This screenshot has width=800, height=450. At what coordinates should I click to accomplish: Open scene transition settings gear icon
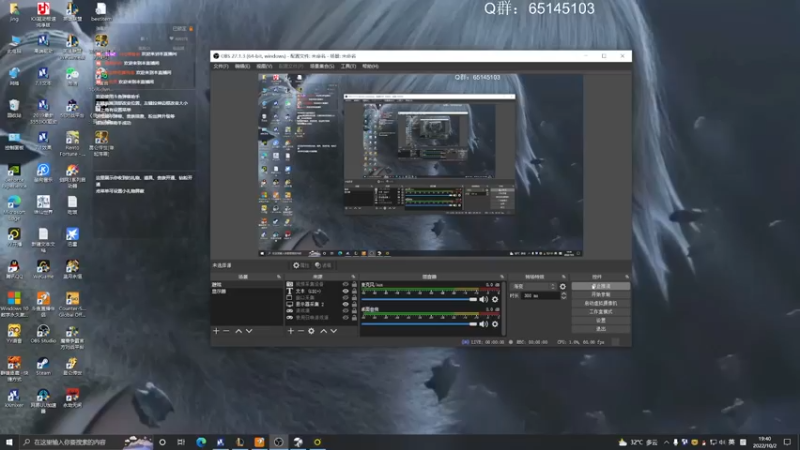563,287
